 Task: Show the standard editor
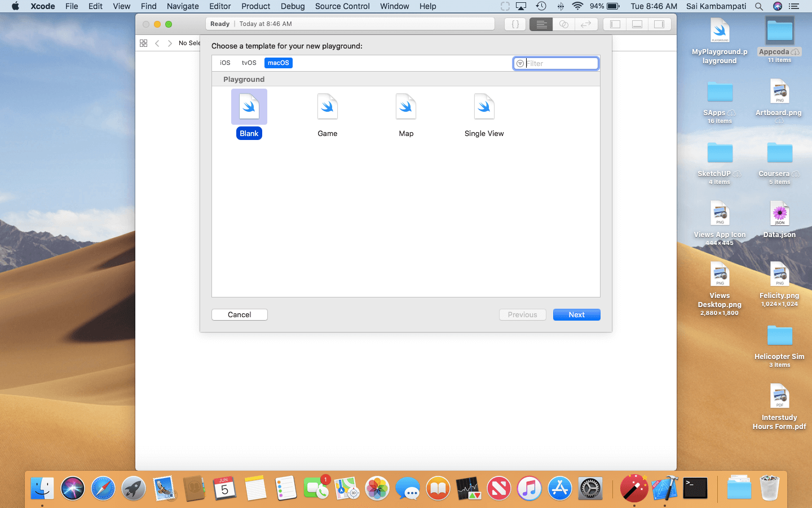click(x=541, y=24)
